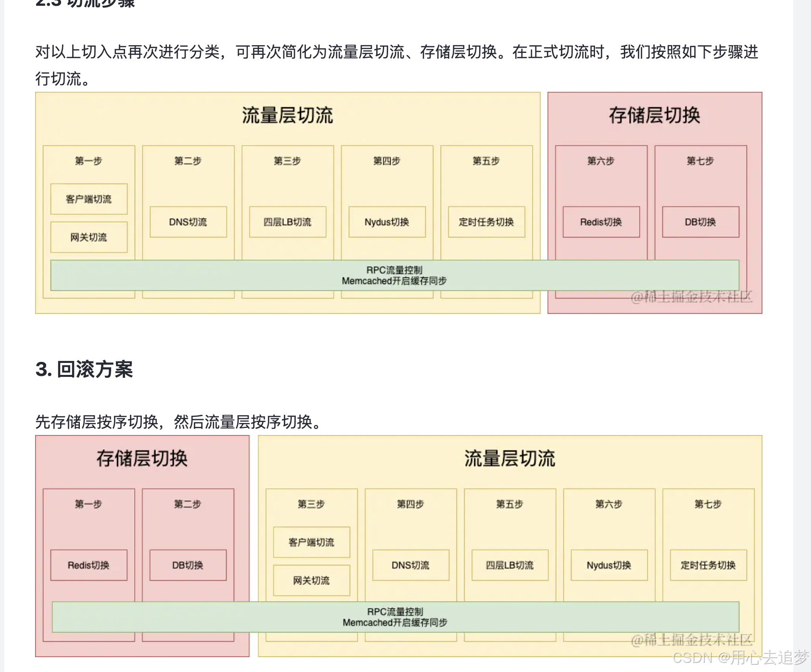Click the 网关切流 box under 第三步
Viewport: 811px width, 672px height.
(312, 580)
